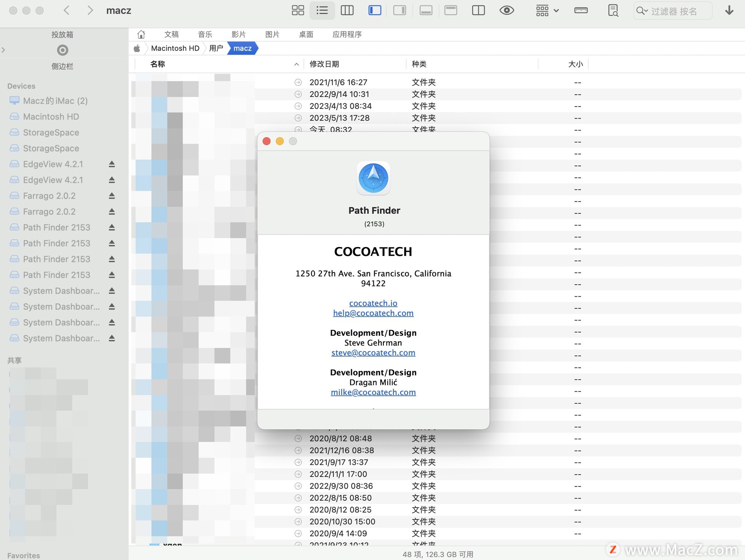Select the 应用程序 shortcut in path bar
Image resolution: width=745 pixels, height=560 pixels.
coord(347,34)
